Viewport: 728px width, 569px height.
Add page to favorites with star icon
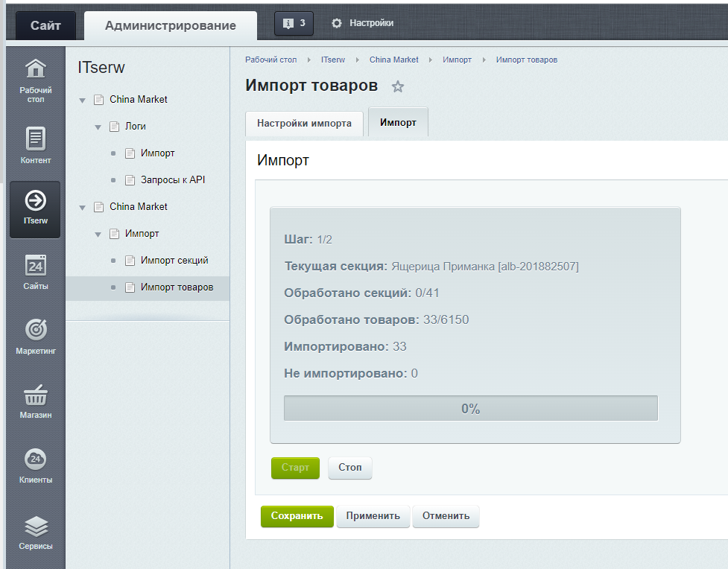[x=398, y=86]
